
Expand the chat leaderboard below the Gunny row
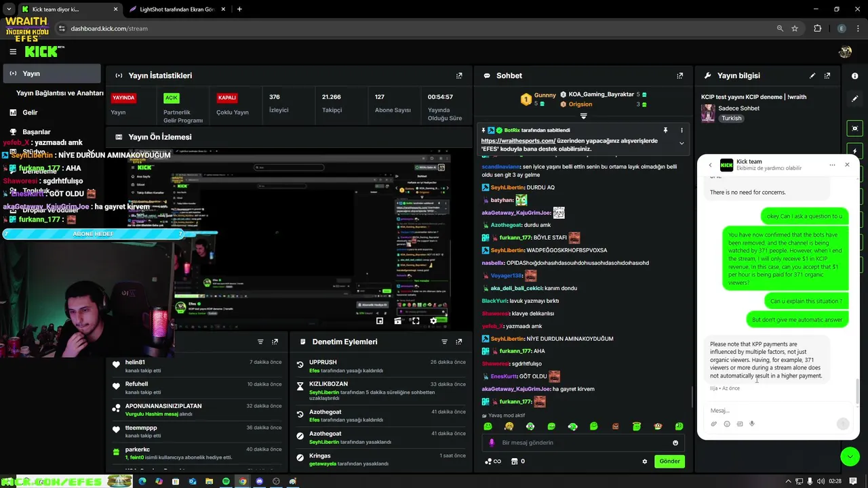click(x=583, y=116)
